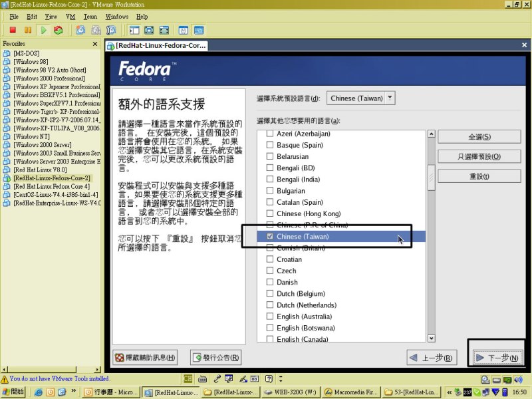Check Catalan (Spain) language box
This screenshot has height=399, width=532.
[x=270, y=202]
